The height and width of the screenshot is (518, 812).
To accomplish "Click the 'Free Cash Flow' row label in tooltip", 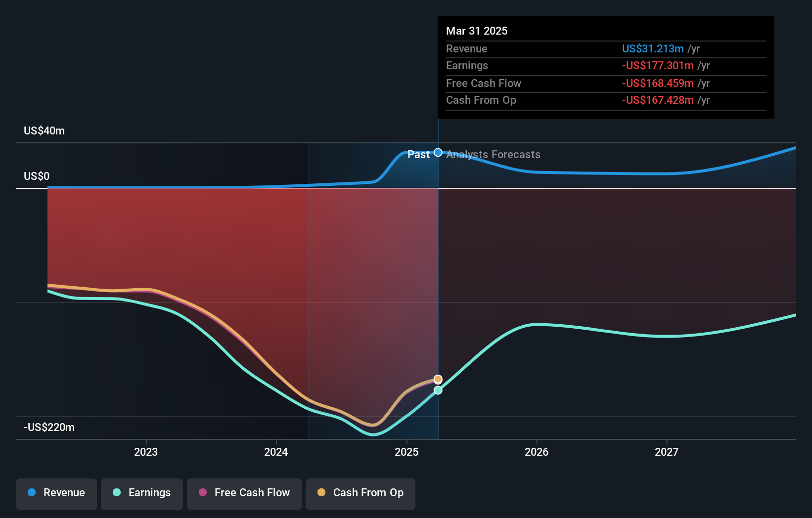I will coord(484,83).
